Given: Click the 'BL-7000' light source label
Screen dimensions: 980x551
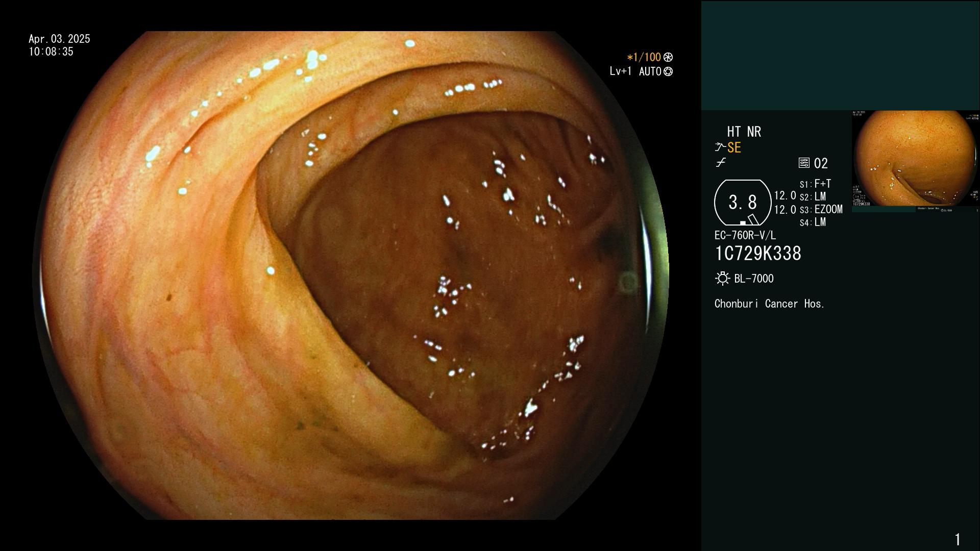Looking at the screenshot, I should point(754,279).
